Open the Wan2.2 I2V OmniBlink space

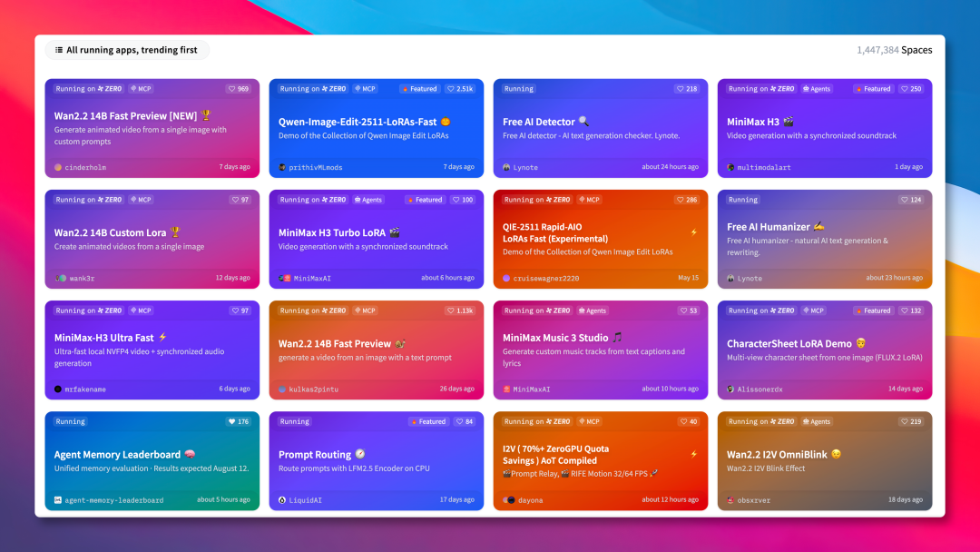click(x=825, y=460)
